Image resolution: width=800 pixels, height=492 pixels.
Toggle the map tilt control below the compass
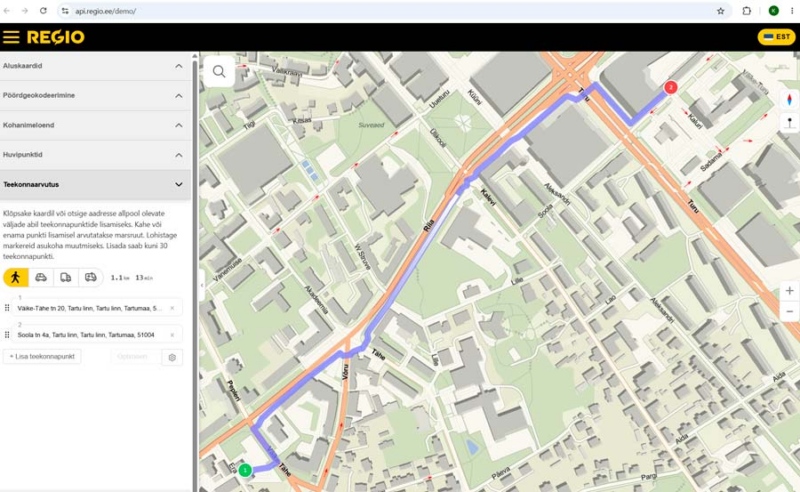pos(789,122)
